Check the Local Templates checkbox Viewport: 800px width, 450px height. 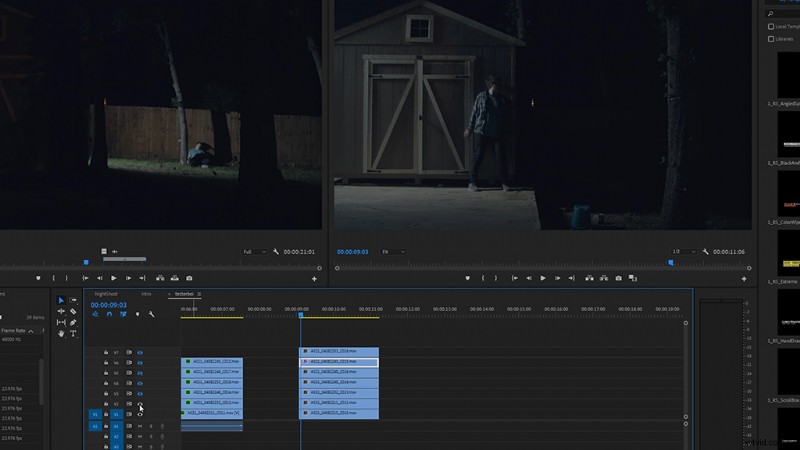point(771,27)
